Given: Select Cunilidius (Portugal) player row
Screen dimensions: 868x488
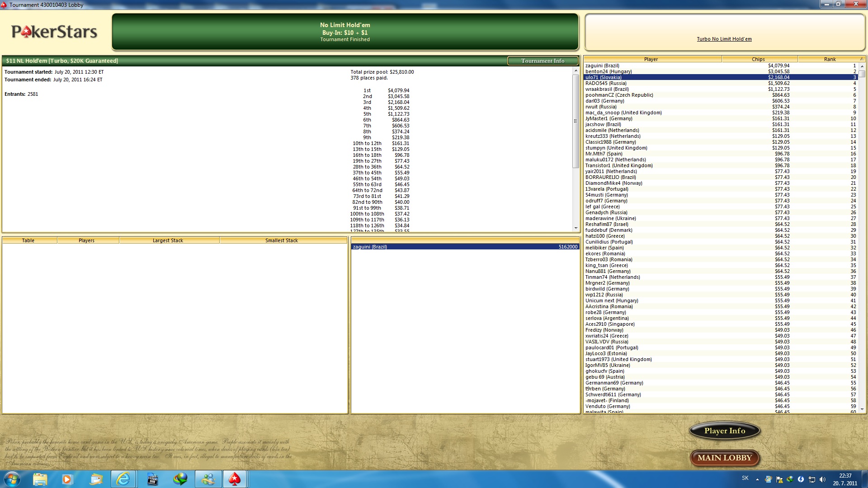Looking at the screenshot, I should click(721, 242).
